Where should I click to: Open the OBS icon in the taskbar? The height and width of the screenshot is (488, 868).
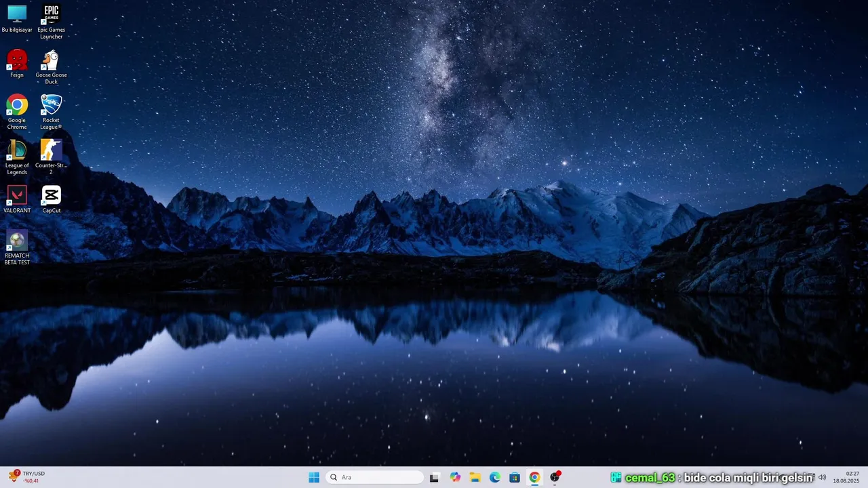click(x=555, y=477)
